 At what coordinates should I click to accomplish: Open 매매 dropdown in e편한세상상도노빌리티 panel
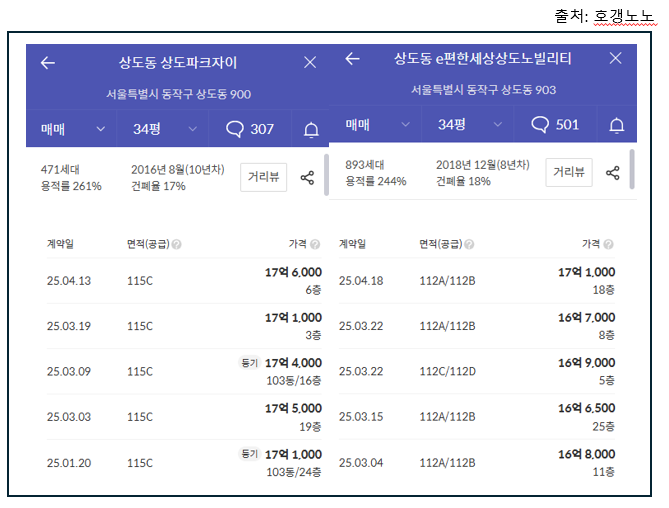tap(377, 125)
